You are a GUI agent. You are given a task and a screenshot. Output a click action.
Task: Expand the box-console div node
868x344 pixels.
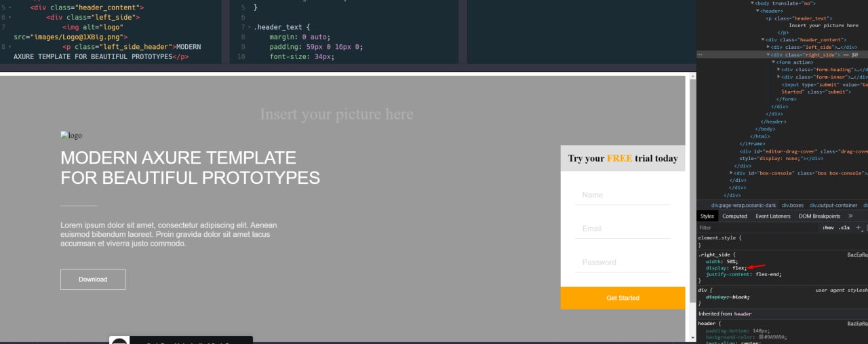(731, 173)
